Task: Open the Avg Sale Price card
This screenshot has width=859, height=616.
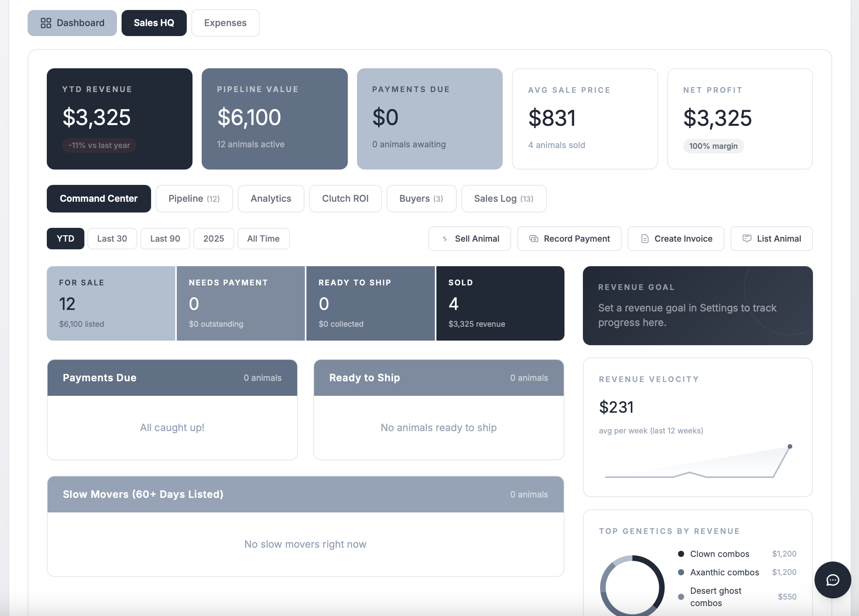Action: (585, 119)
